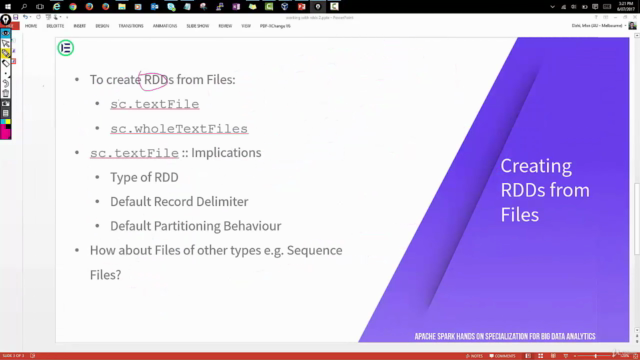Open the Undo history dropdown arrow
Screen dimensions: 640x360
pyautogui.click(x=30, y=17)
